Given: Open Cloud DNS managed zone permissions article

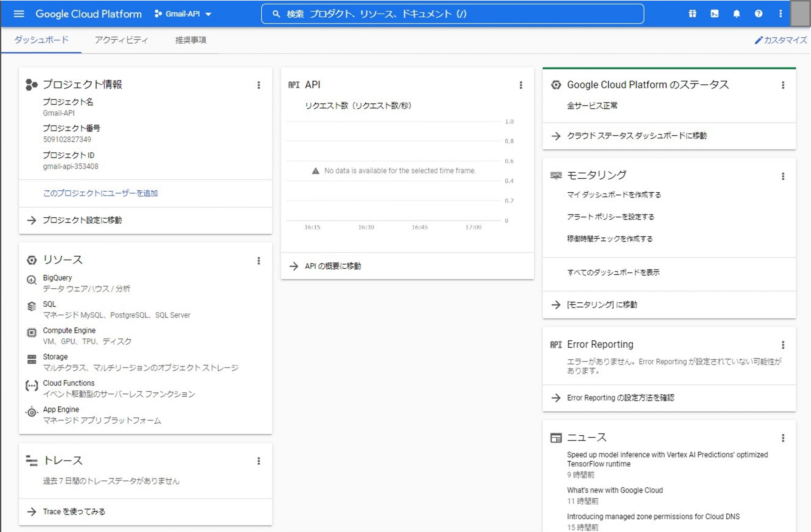Looking at the screenshot, I should pos(653,517).
